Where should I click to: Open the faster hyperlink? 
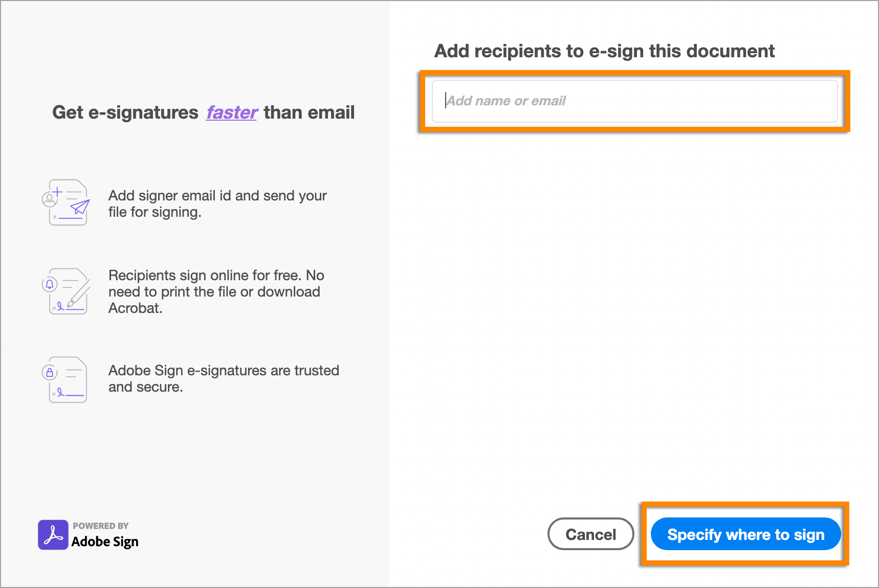click(231, 112)
